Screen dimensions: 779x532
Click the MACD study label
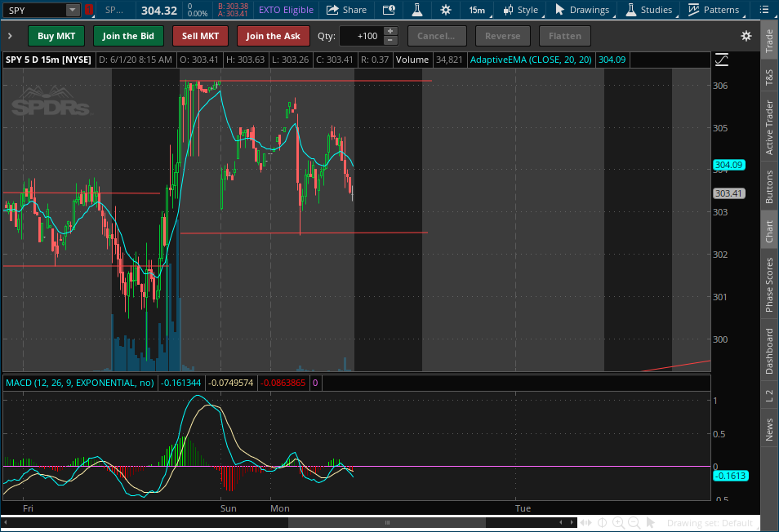click(x=79, y=383)
